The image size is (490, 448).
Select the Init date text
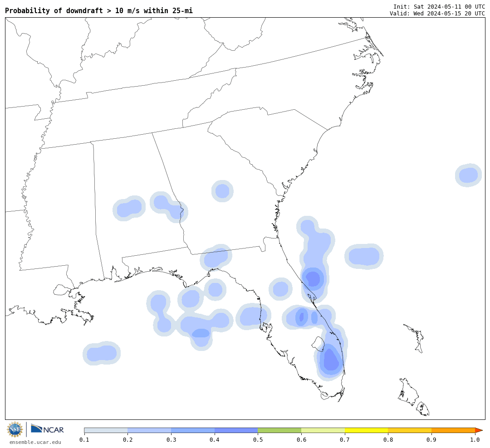coord(439,6)
